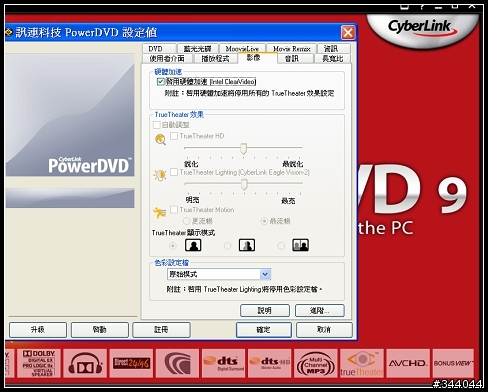This screenshot has width=488, height=392.
Task: Click the TrueTheater Lighting sun icon
Action: coord(160,175)
